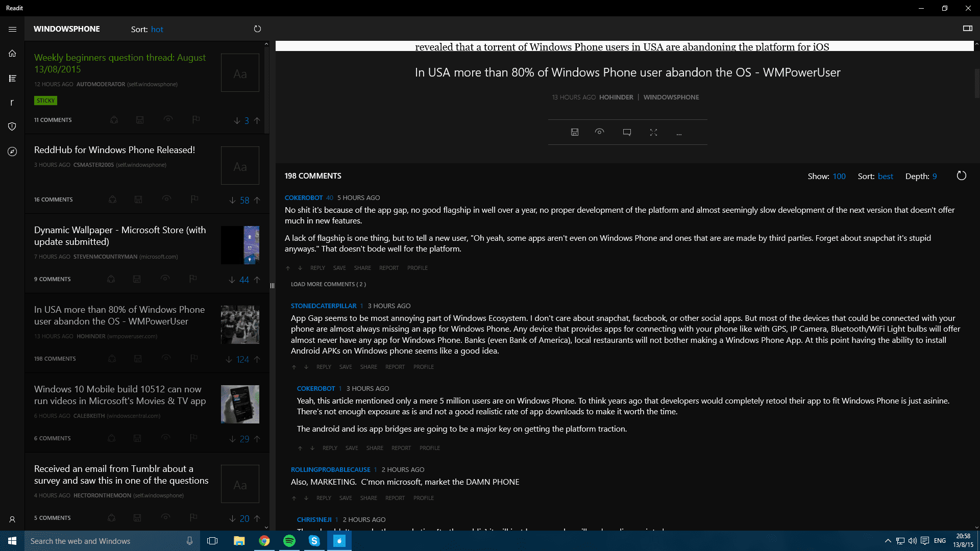Open the hamburger navigation menu
The height and width of the screenshot is (551, 980).
click(12, 29)
